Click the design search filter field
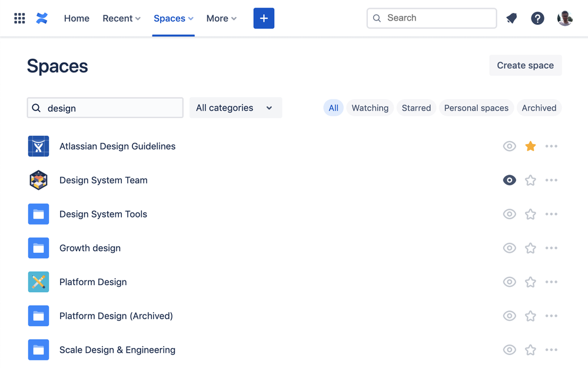The image size is (588, 368). (x=105, y=108)
